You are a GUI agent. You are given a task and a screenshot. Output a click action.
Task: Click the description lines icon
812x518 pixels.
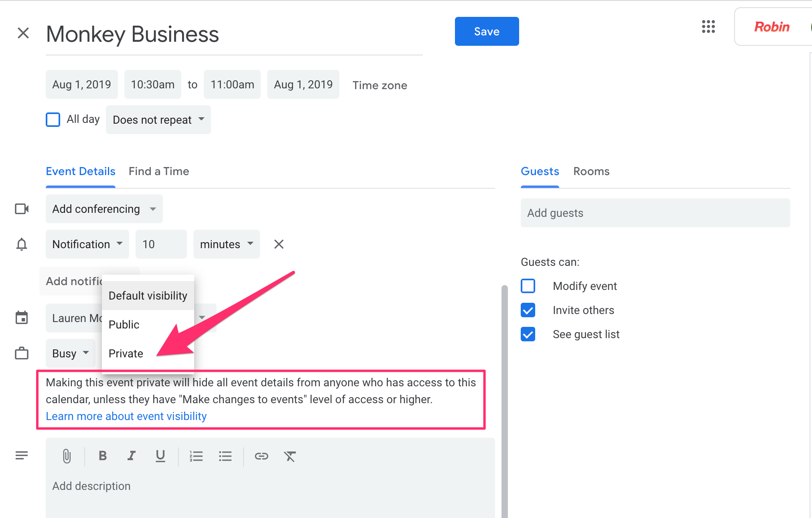tap(22, 455)
